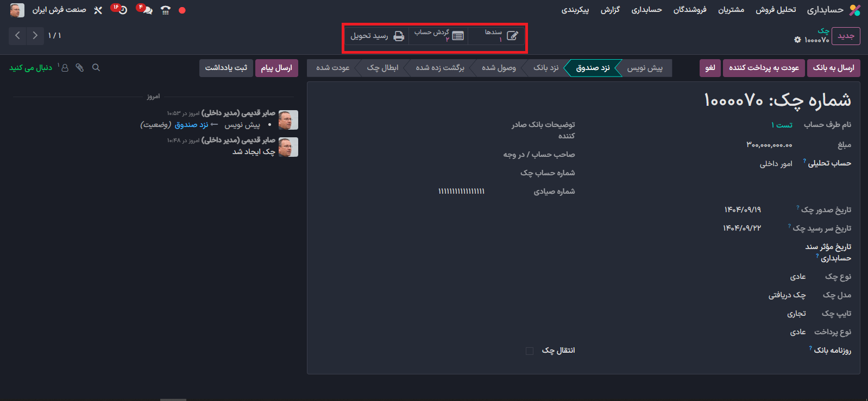Toggle following via دنبال می کنید
The image size is (868, 401).
[30, 68]
